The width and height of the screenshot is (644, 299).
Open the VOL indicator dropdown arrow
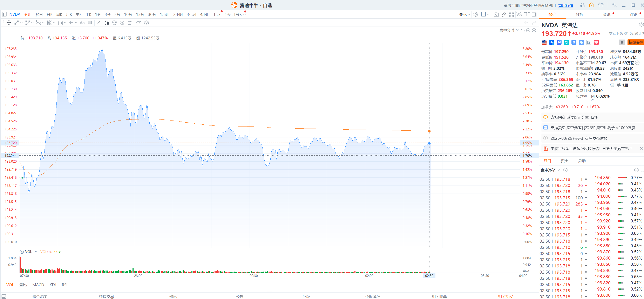click(x=36, y=252)
